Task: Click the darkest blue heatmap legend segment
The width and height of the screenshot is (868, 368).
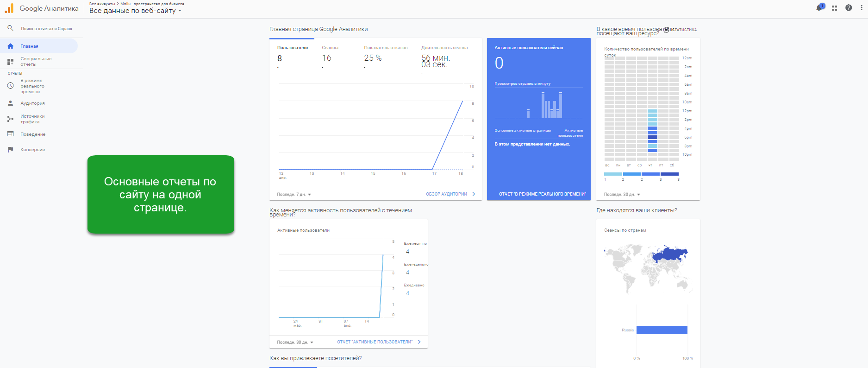Action: click(669, 174)
